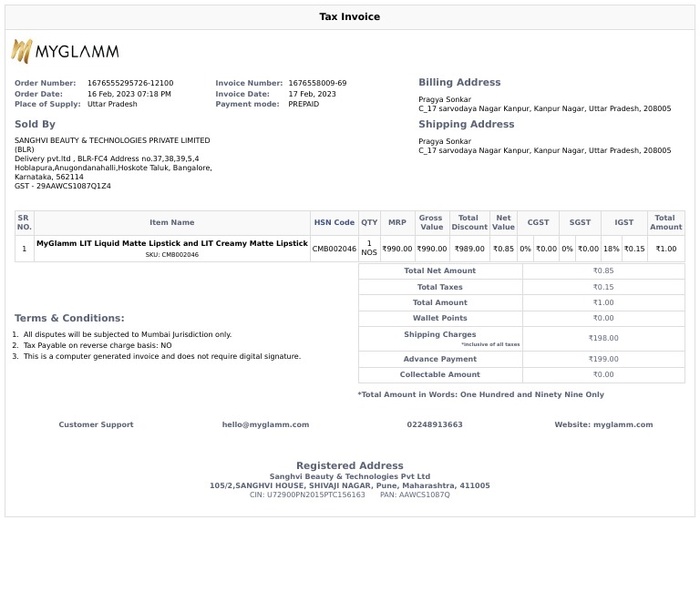Click the Customer Support label
The height and width of the screenshot is (612, 700).
tap(96, 424)
